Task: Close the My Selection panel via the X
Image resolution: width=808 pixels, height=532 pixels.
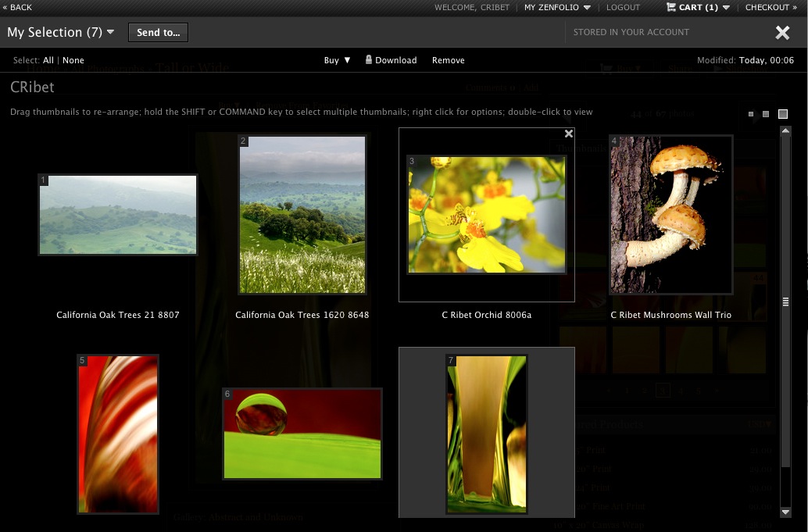Action: click(x=782, y=32)
